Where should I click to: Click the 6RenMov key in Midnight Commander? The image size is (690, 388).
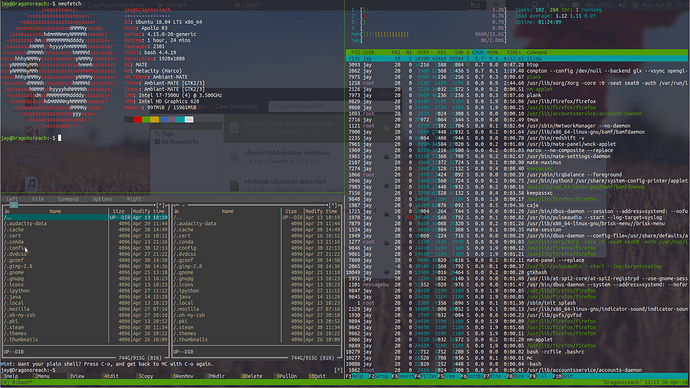coord(183,376)
